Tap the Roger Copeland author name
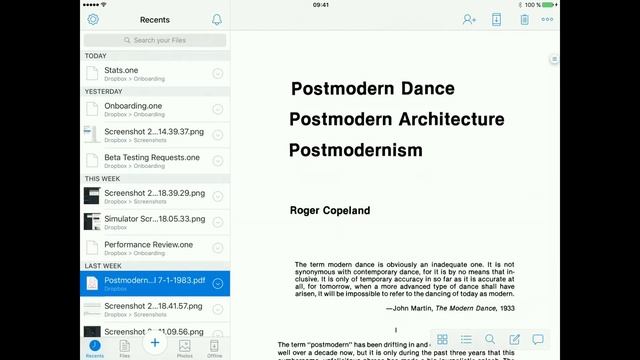The width and height of the screenshot is (640, 360). click(x=330, y=210)
